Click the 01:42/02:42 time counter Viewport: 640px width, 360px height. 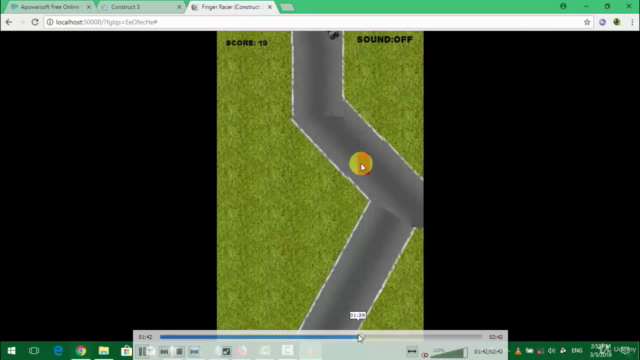488,351
